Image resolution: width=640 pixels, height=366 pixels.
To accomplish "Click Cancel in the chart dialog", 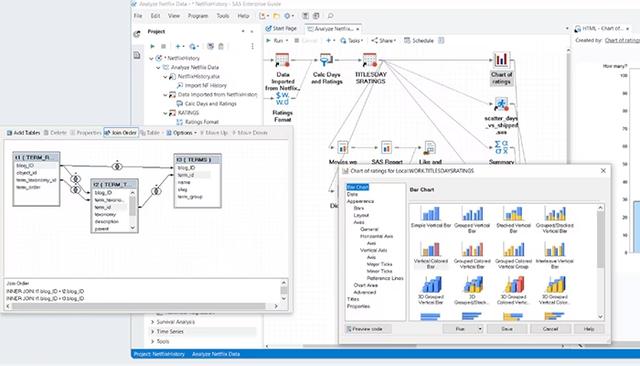I will [550, 329].
